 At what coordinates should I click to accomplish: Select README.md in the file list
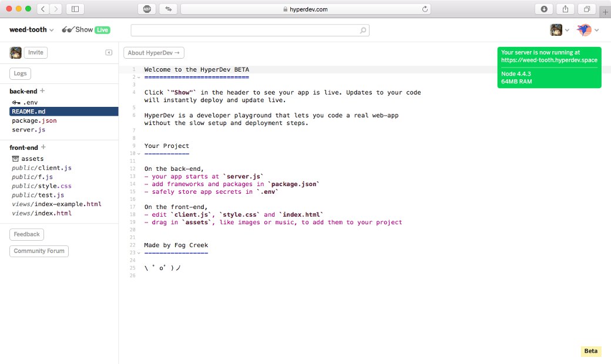tap(64, 112)
